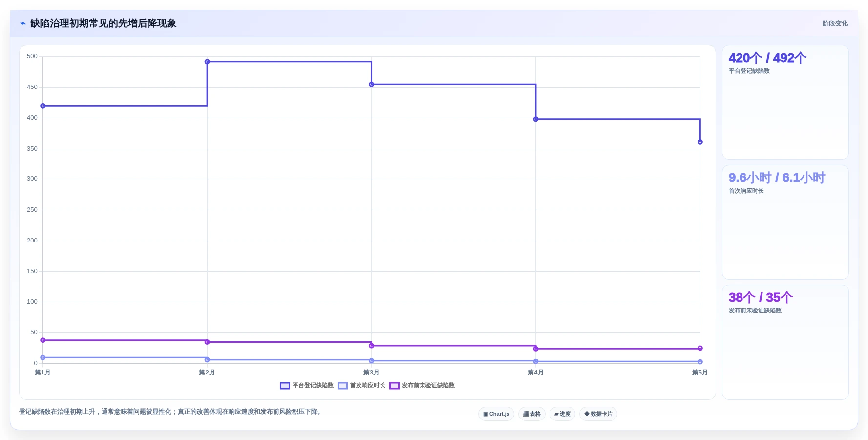The image size is (868, 440).
Task: Click the 第3月 response time point
Action: click(x=371, y=361)
